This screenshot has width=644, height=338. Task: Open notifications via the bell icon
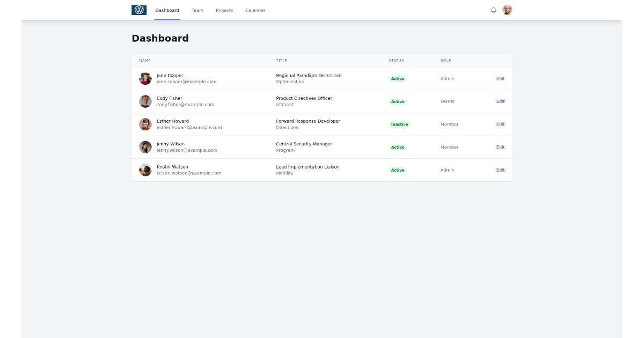tap(493, 10)
